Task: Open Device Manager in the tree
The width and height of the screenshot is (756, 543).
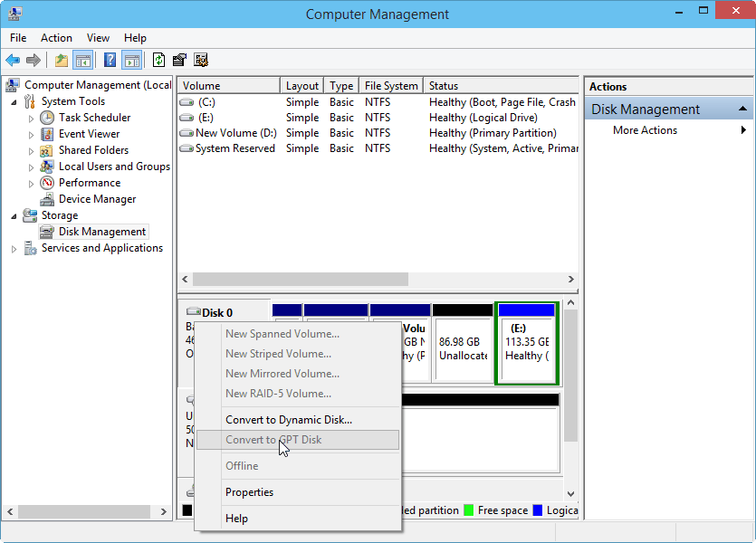Action: 97,199
